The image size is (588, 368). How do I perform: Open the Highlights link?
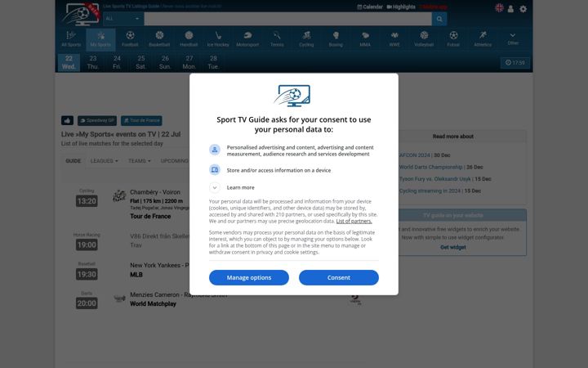pyautogui.click(x=401, y=7)
